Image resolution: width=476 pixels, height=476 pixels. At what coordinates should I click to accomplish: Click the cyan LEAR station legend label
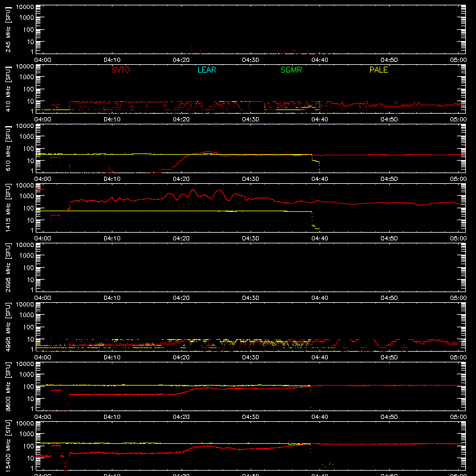coord(206,70)
